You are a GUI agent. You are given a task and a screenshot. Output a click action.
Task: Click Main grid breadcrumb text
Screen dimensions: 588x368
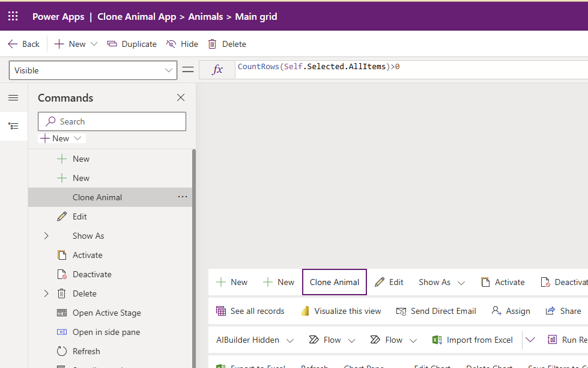tap(256, 16)
